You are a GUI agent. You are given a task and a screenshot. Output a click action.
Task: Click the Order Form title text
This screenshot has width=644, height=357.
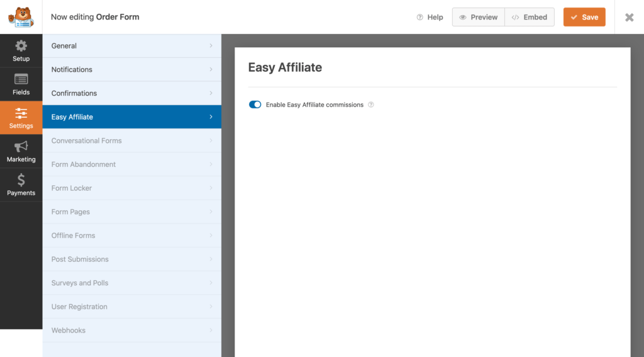click(x=118, y=17)
